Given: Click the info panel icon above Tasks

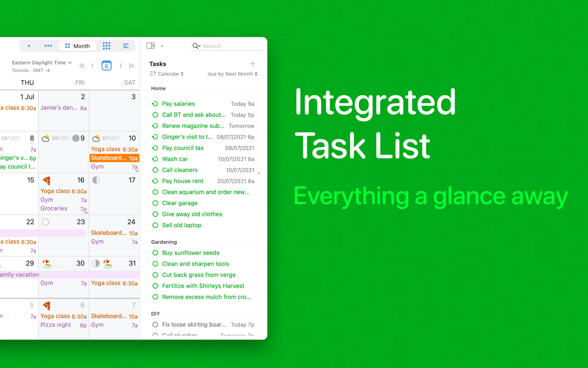Looking at the screenshot, I should coord(150,45).
